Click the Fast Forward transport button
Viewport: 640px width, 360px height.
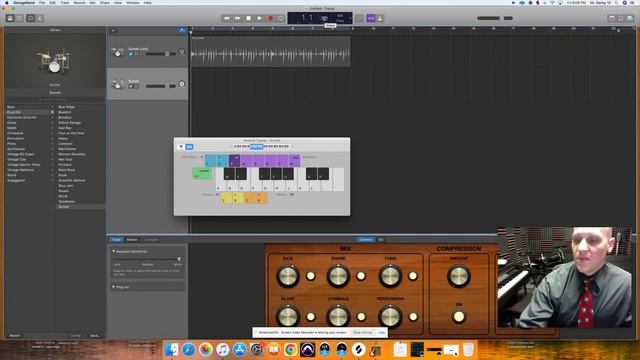coord(238,18)
